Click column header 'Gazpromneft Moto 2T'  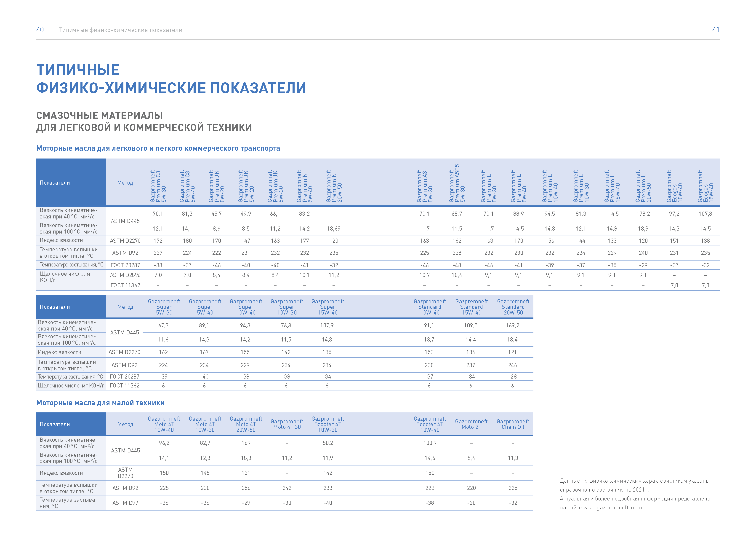coord(471,424)
